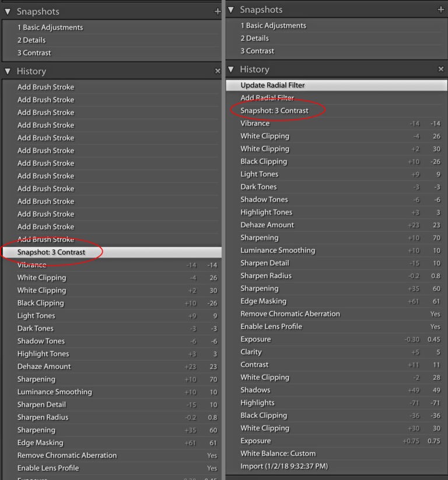
Task: Collapse the left History panel
Action: (x=8, y=71)
